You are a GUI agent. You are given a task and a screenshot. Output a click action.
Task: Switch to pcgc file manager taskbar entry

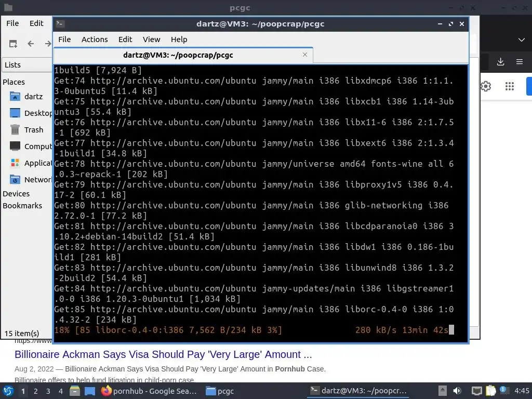click(220, 391)
